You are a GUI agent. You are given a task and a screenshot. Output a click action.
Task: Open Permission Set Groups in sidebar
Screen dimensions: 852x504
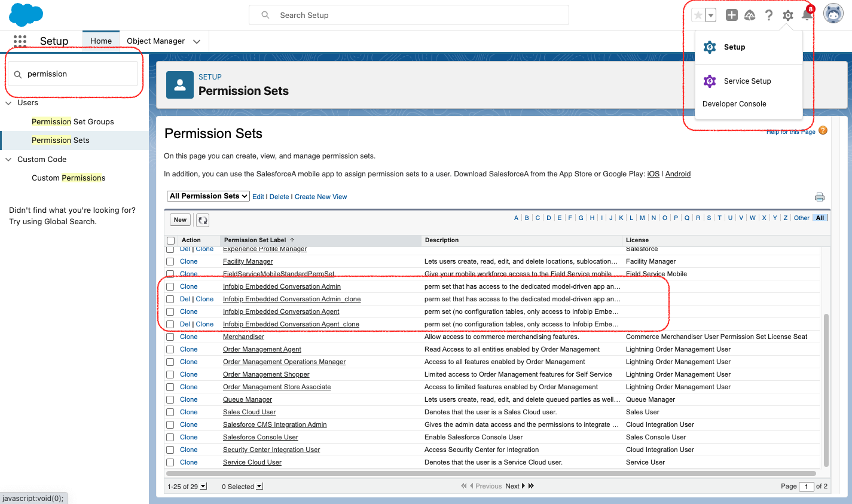[73, 121]
